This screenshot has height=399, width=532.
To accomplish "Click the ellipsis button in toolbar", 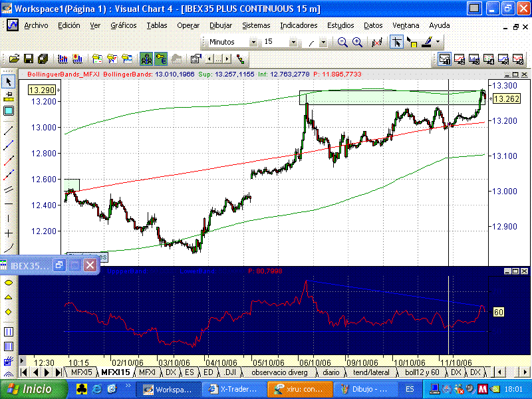I will [218, 59].
